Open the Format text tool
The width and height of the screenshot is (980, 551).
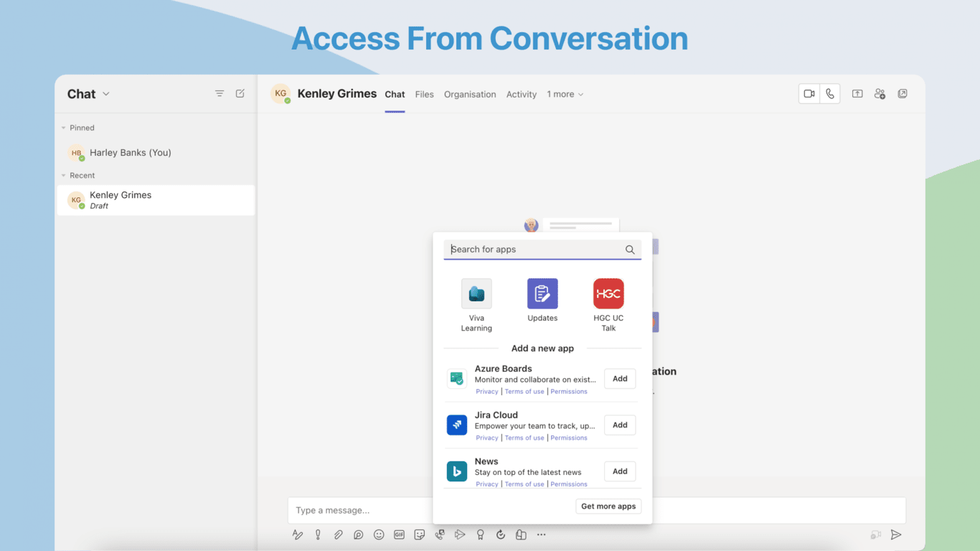[298, 534]
